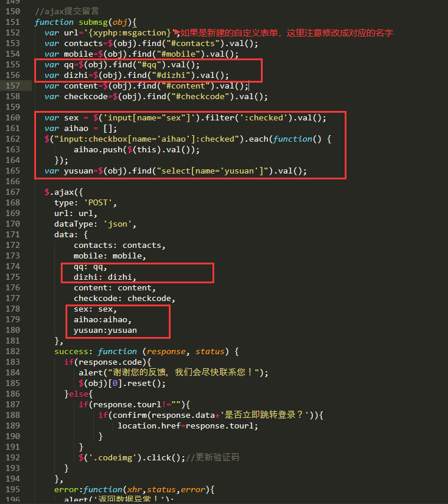Click the 'yusuan:yusuan' data entry
Screen dimensions: 448x504
(x=105, y=330)
